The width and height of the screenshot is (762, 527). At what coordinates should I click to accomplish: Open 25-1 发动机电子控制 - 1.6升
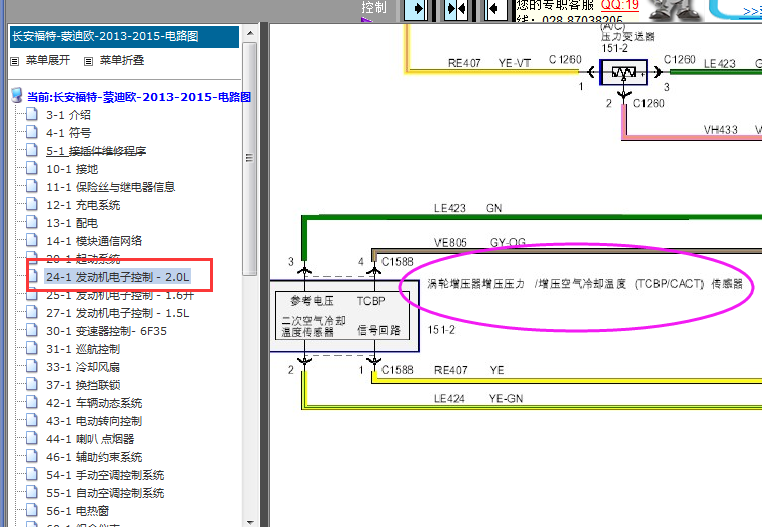point(120,295)
